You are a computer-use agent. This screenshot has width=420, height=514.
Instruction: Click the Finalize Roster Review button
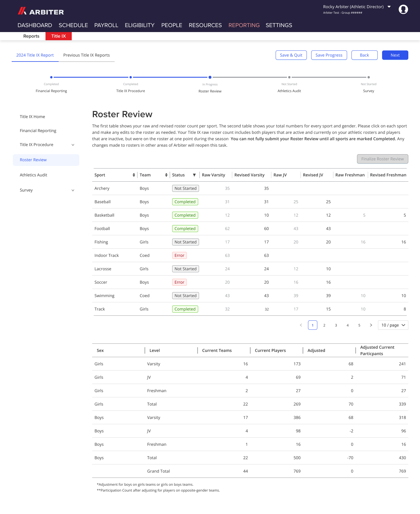[383, 159]
